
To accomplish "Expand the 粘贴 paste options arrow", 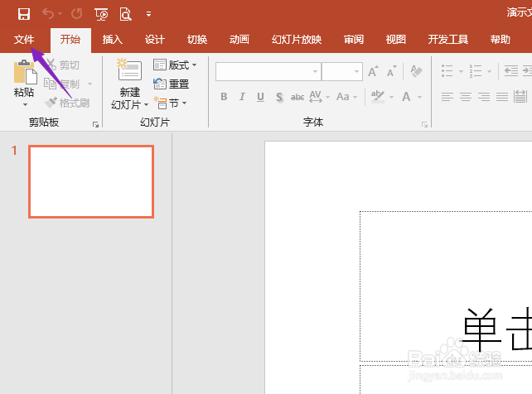I will tap(25, 104).
